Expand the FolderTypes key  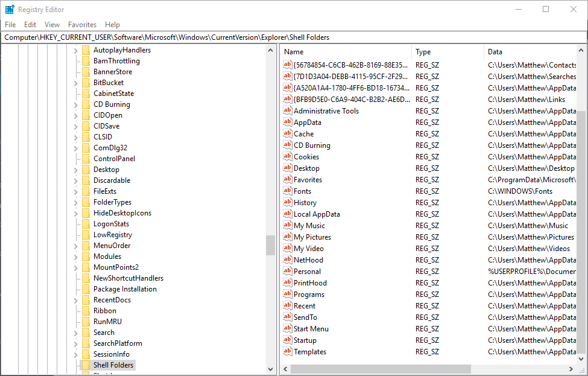76,203
